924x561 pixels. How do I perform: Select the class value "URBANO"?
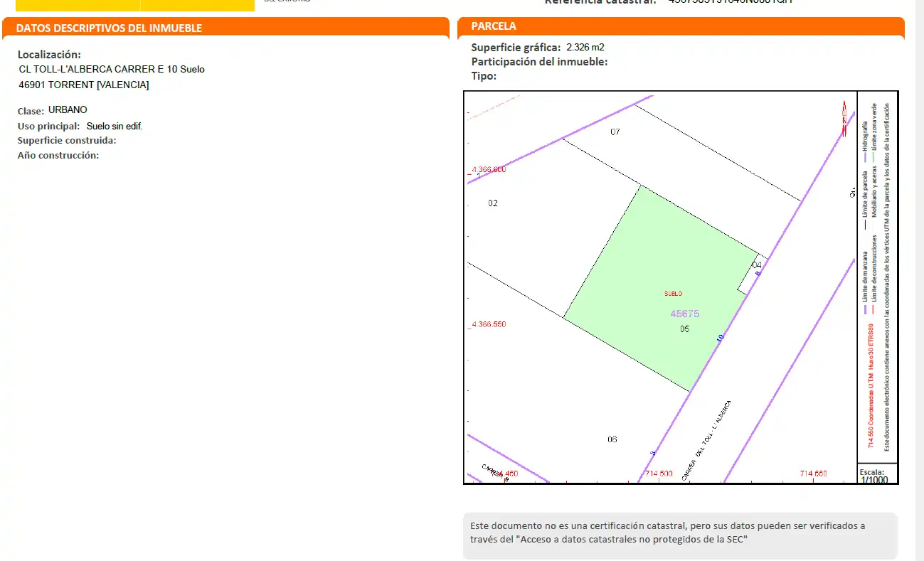(x=68, y=110)
